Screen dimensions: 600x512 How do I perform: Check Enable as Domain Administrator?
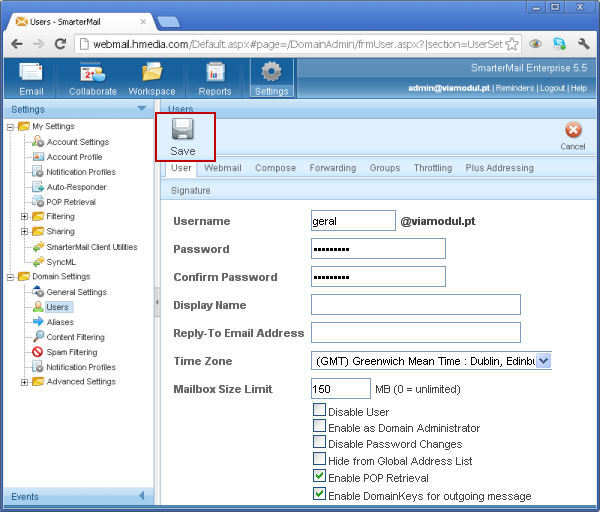(x=319, y=426)
